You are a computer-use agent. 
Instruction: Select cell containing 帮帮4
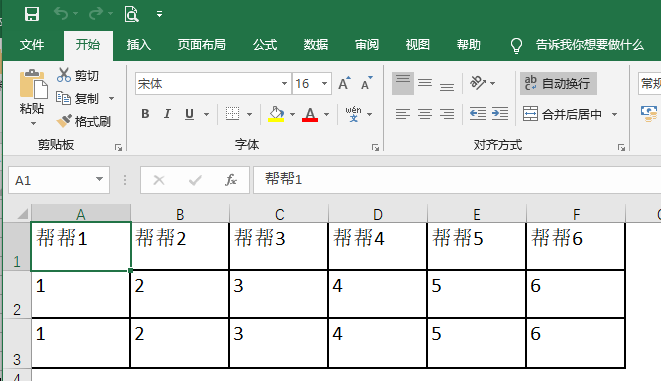coord(378,246)
